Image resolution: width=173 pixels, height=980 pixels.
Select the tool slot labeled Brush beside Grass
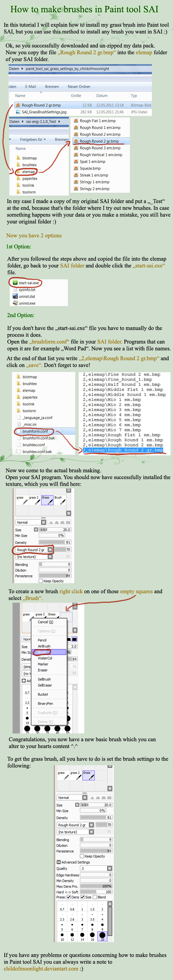click(60, 500)
